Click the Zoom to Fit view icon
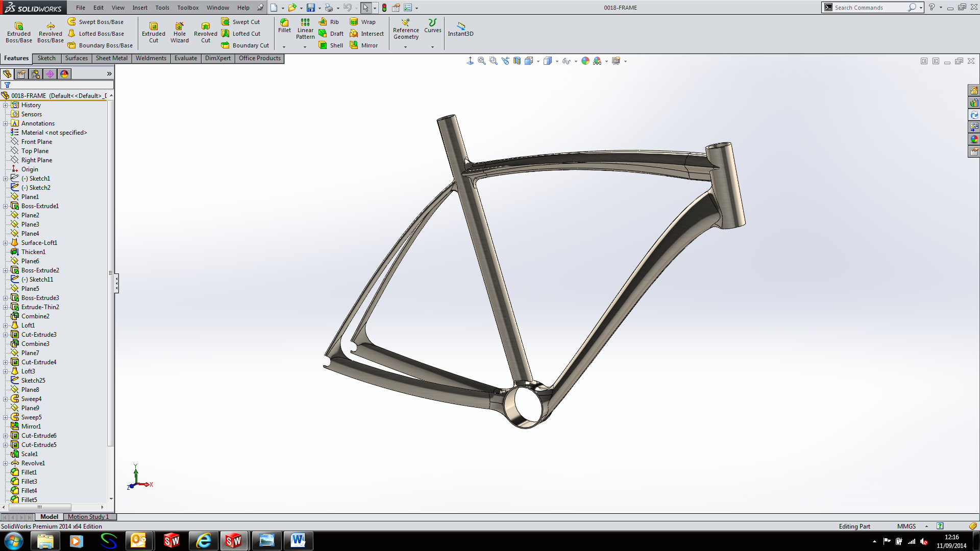Viewport: 980px width, 551px height. coord(481,61)
